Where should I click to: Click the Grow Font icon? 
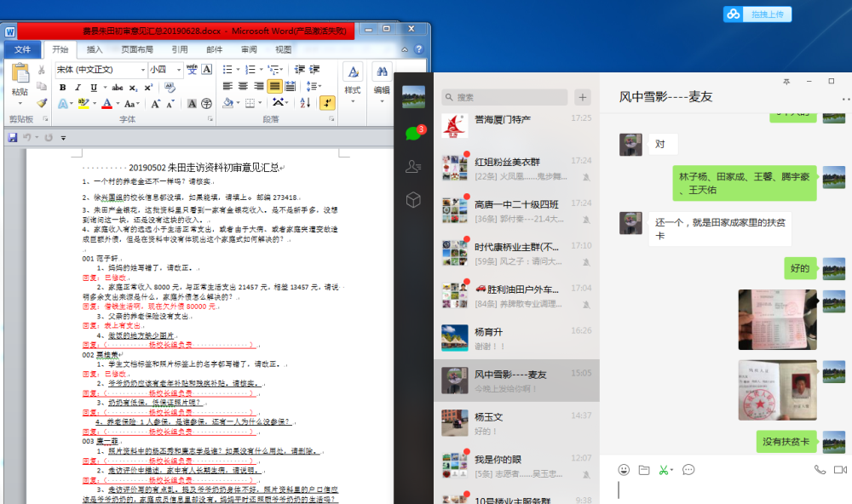(156, 104)
